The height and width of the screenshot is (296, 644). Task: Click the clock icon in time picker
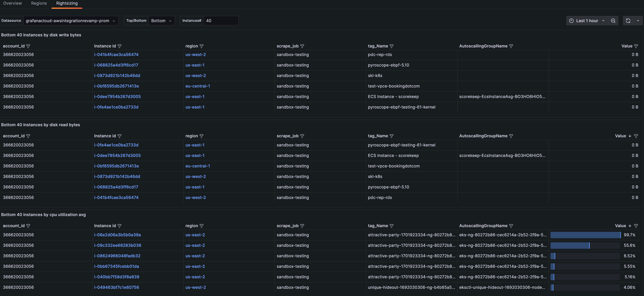coord(572,20)
